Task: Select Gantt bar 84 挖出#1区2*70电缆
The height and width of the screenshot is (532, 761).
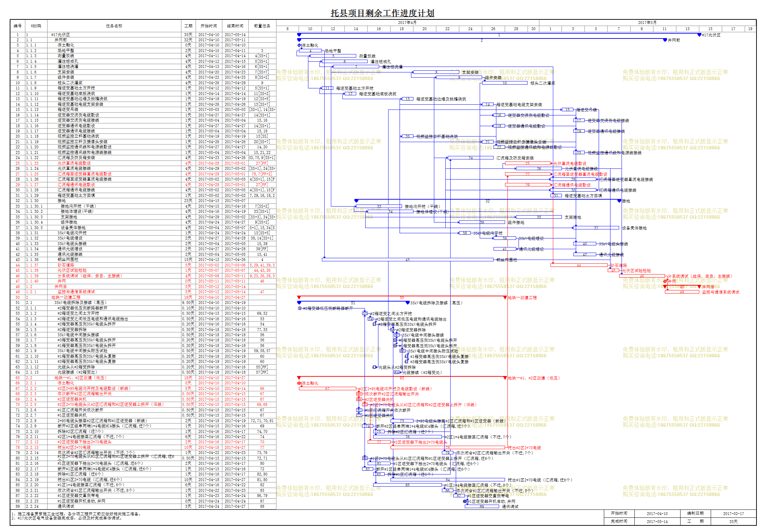Action: point(448,480)
